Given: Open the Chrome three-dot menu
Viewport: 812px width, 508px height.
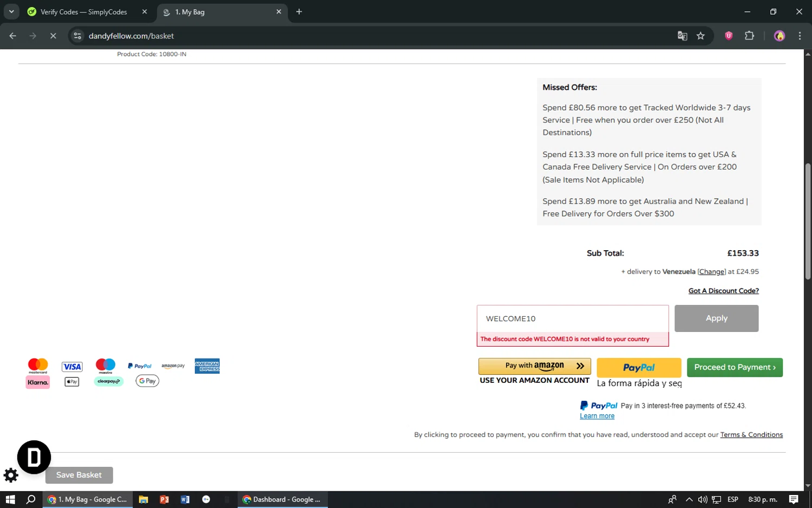Looking at the screenshot, I should tap(800, 36).
